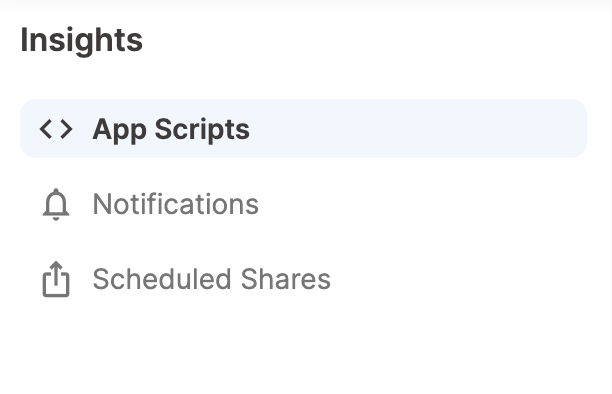Viewport: 612px width, 394px height.
Task: Click the word Scheduled in the sidebar
Action: (162, 279)
